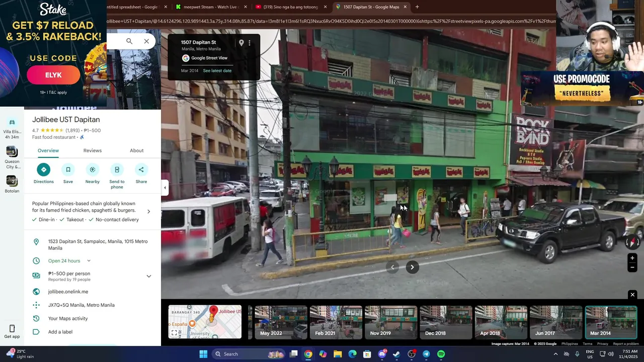Select the May 2022 Street View thumbnail
The width and height of the screenshot is (644, 362).
point(281,322)
